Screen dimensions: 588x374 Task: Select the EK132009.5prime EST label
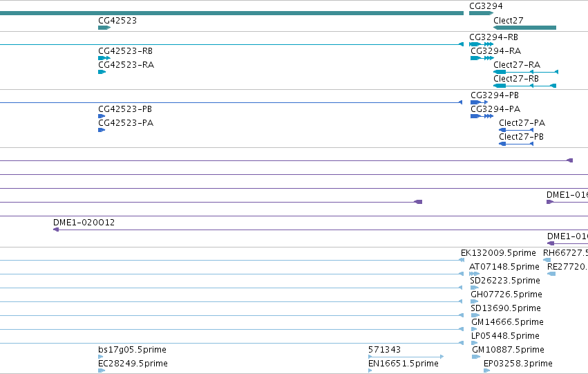point(498,253)
